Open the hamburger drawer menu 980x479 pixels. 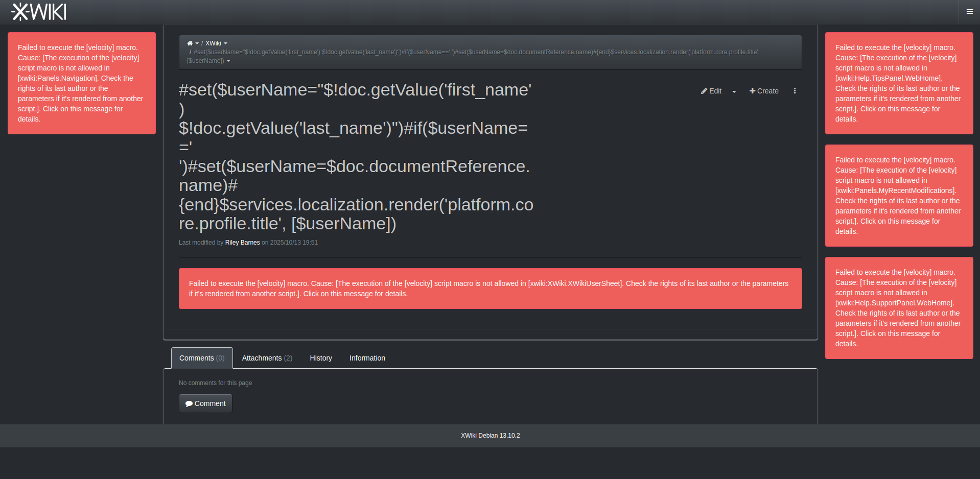969,12
